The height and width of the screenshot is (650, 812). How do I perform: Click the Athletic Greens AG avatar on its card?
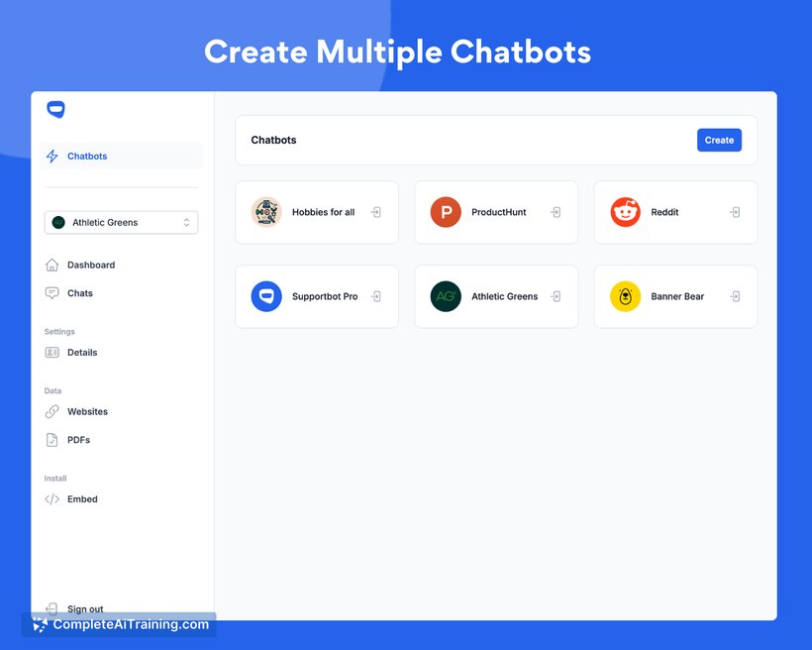click(446, 296)
